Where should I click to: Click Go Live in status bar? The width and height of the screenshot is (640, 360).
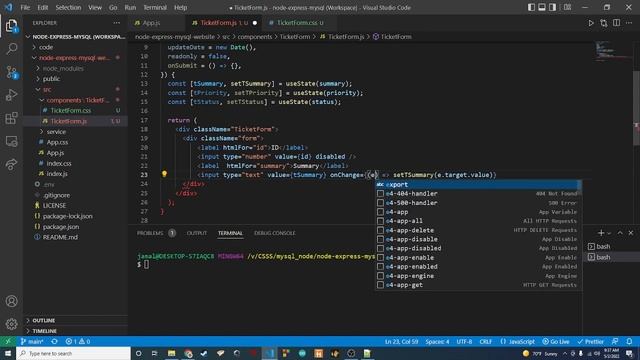pyautogui.click(x=556, y=342)
